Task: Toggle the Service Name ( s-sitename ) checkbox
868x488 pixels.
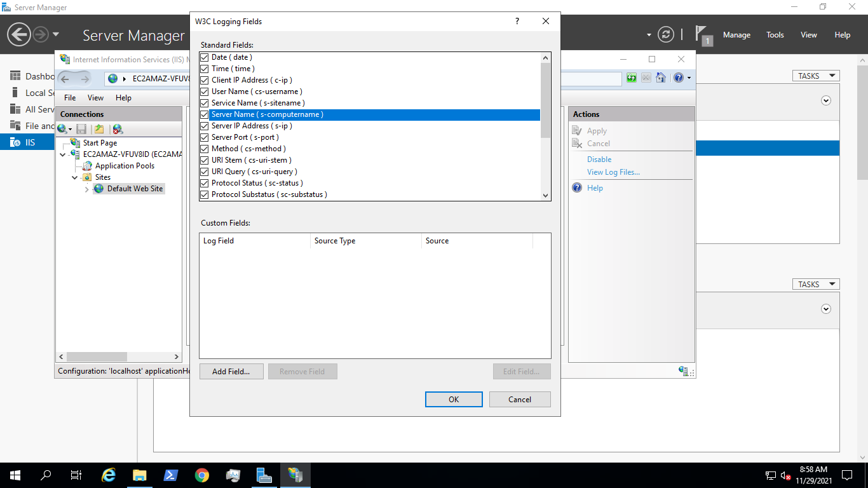Action: pyautogui.click(x=205, y=103)
